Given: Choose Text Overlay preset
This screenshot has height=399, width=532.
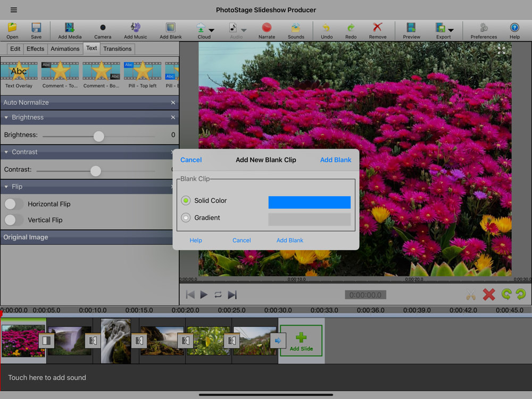Looking at the screenshot, I should pos(19,75).
